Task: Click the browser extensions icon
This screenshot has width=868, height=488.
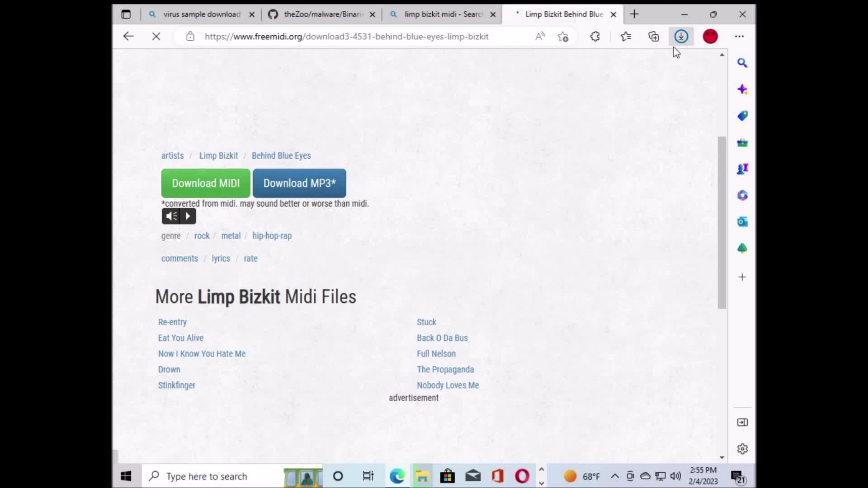Action: [x=595, y=36]
